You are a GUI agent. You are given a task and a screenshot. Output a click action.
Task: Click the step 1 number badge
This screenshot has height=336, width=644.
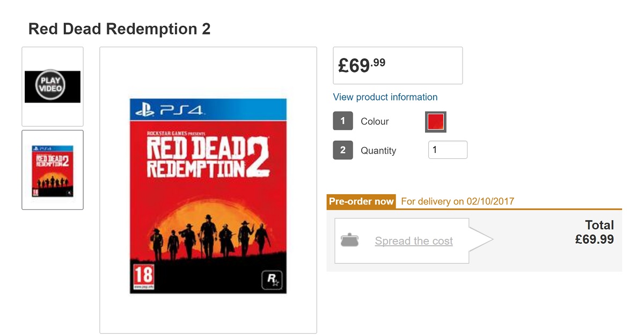[343, 121]
